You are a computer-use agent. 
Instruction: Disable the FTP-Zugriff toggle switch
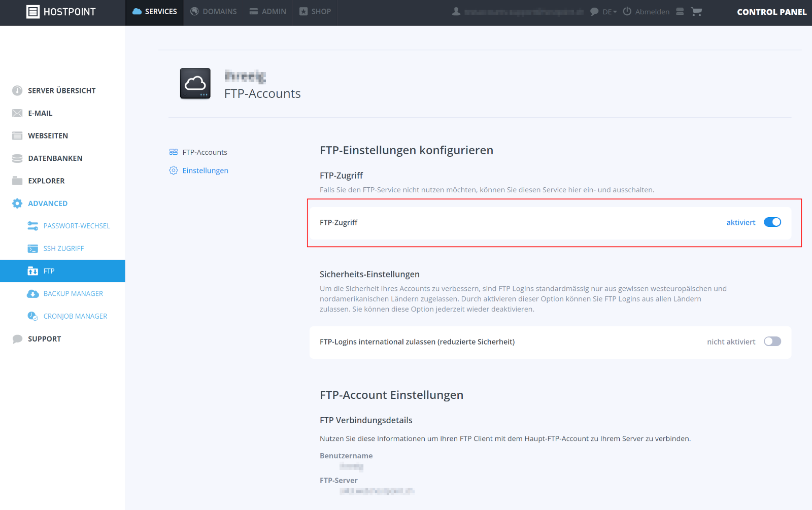coord(772,222)
